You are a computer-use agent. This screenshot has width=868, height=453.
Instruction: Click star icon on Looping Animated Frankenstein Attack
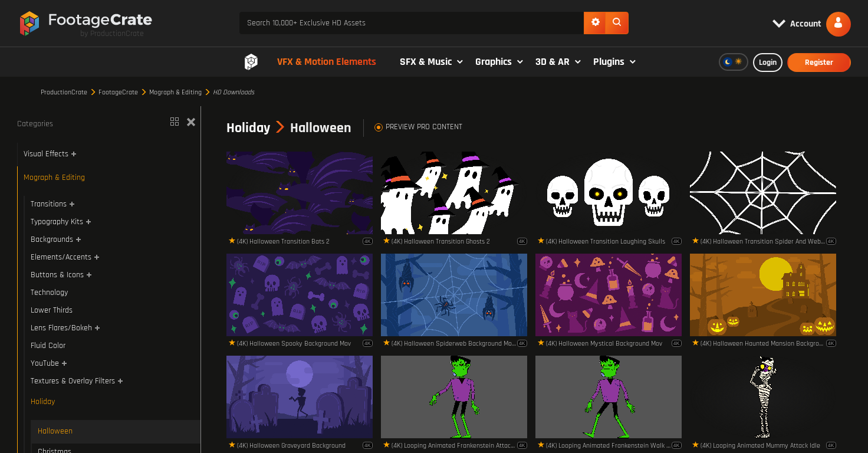pos(386,445)
